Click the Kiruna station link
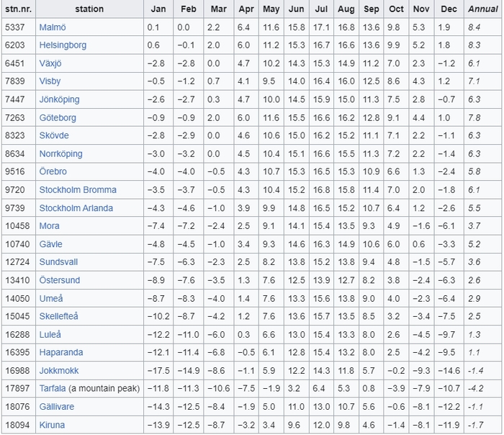The image size is (504, 435). pyautogui.click(x=52, y=425)
